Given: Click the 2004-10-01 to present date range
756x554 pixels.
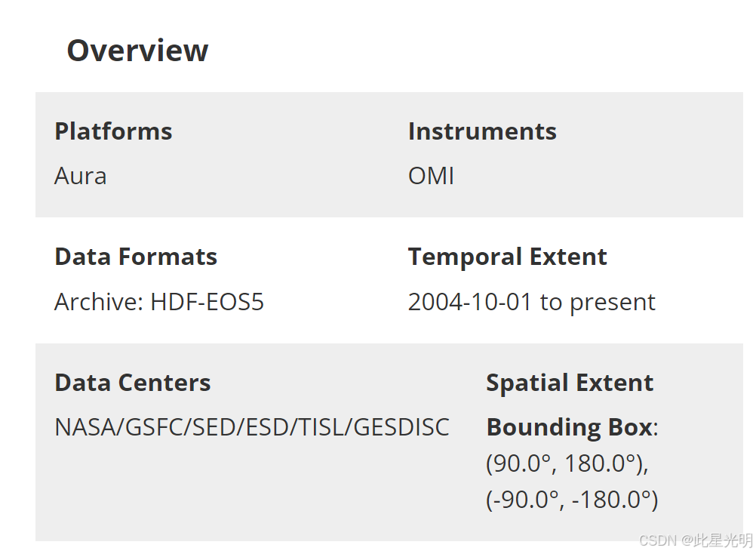Looking at the screenshot, I should (532, 303).
